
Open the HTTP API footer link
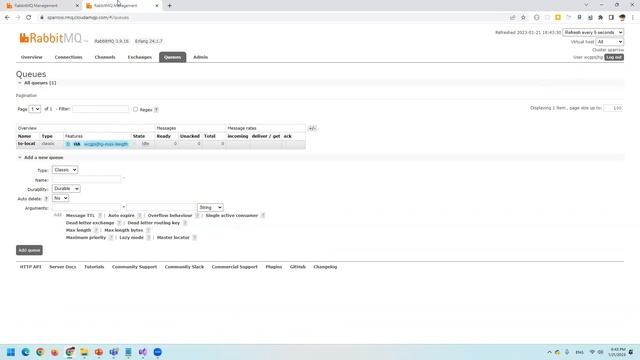point(31,267)
